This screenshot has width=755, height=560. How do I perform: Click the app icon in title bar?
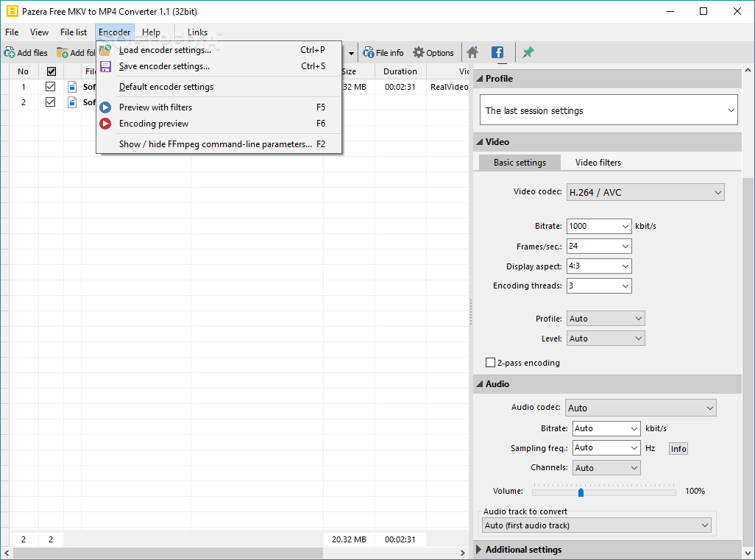pyautogui.click(x=12, y=11)
